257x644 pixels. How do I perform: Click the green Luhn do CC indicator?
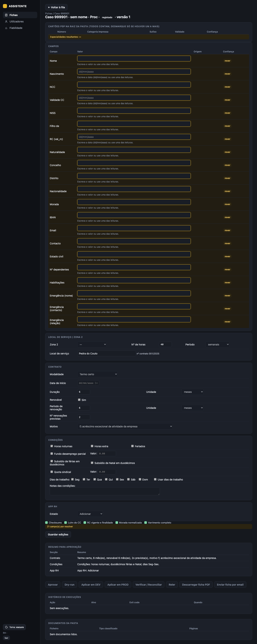pyautogui.click(x=65, y=523)
